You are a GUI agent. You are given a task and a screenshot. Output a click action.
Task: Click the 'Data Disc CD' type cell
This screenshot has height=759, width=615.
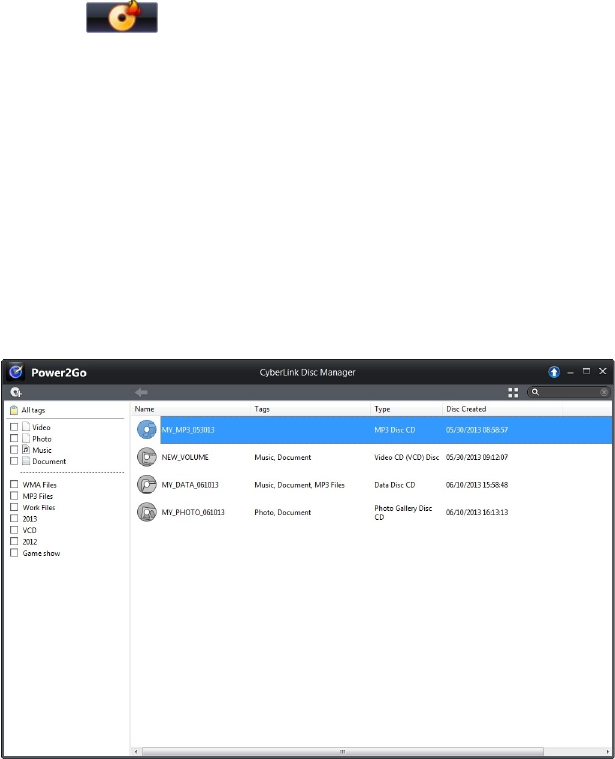point(394,485)
